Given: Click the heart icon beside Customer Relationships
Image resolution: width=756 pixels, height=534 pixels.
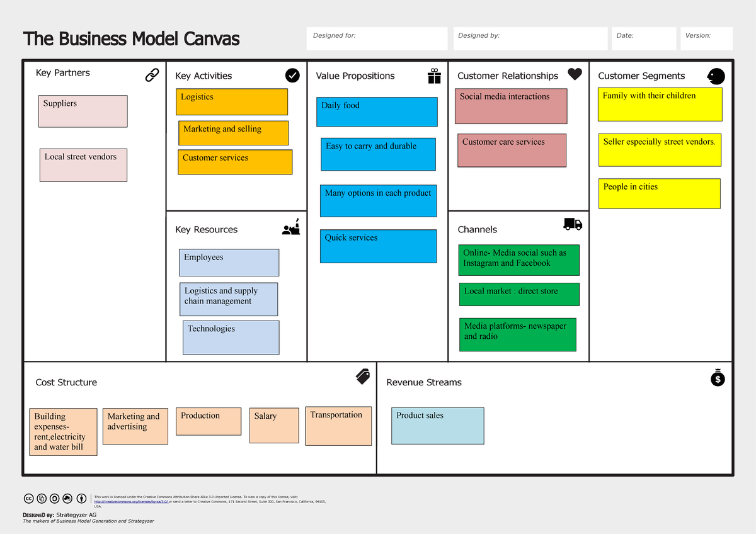Looking at the screenshot, I should [575, 74].
